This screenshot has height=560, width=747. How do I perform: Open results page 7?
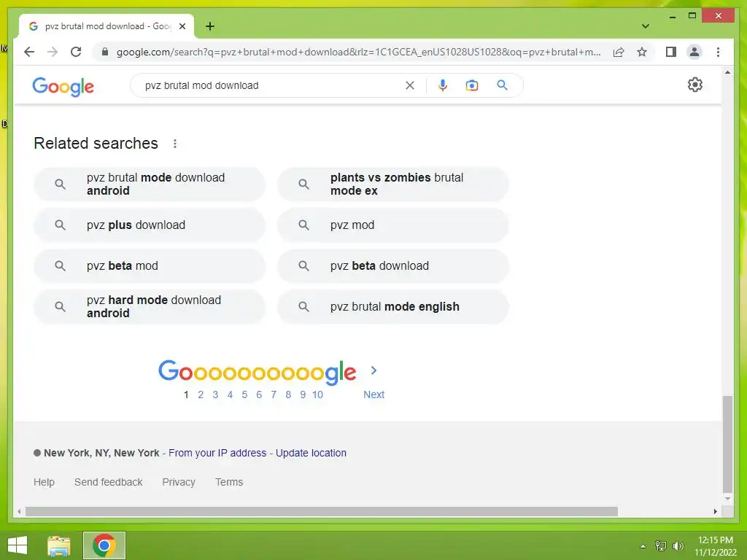coord(274,394)
